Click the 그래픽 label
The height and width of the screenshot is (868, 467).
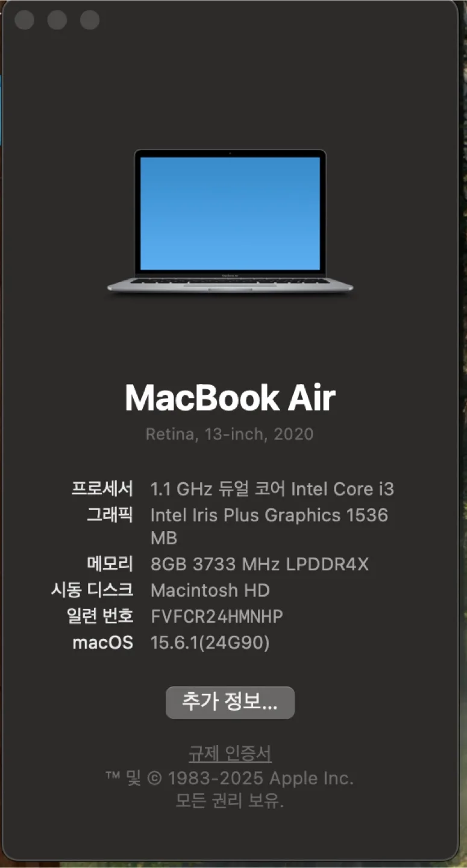pyautogui.click(x=110, y=515)
